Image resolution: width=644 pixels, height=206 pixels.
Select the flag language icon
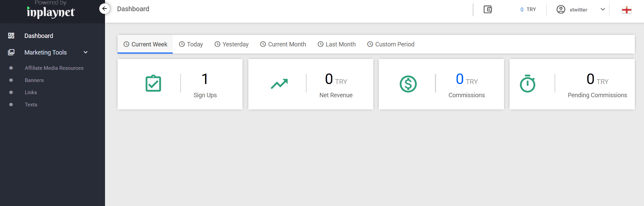[626, 10]
